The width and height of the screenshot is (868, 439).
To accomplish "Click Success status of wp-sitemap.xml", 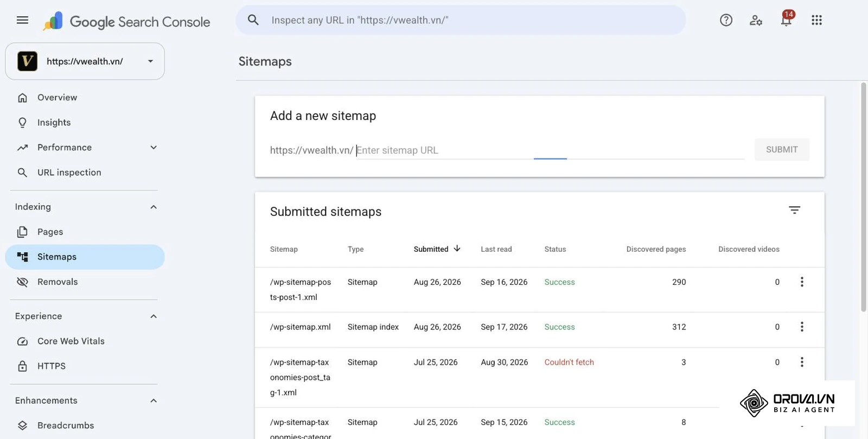I will pyautogui.click(x=559, y=327).
